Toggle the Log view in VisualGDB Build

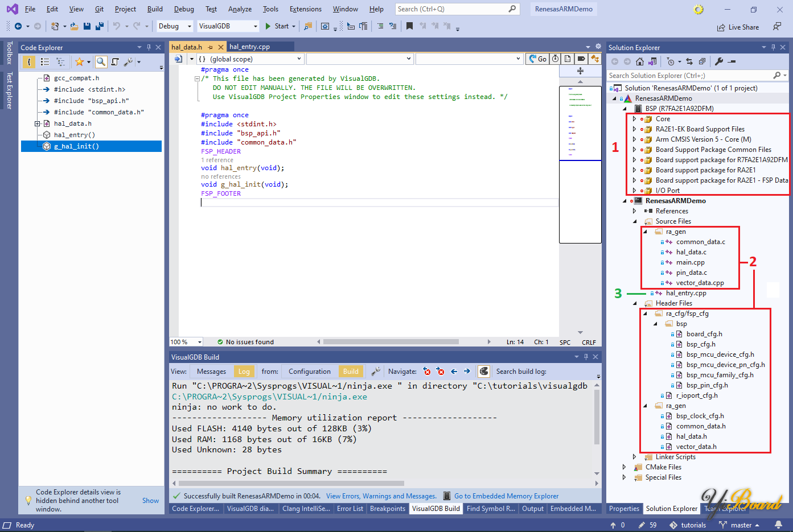(x=244, y=372)
